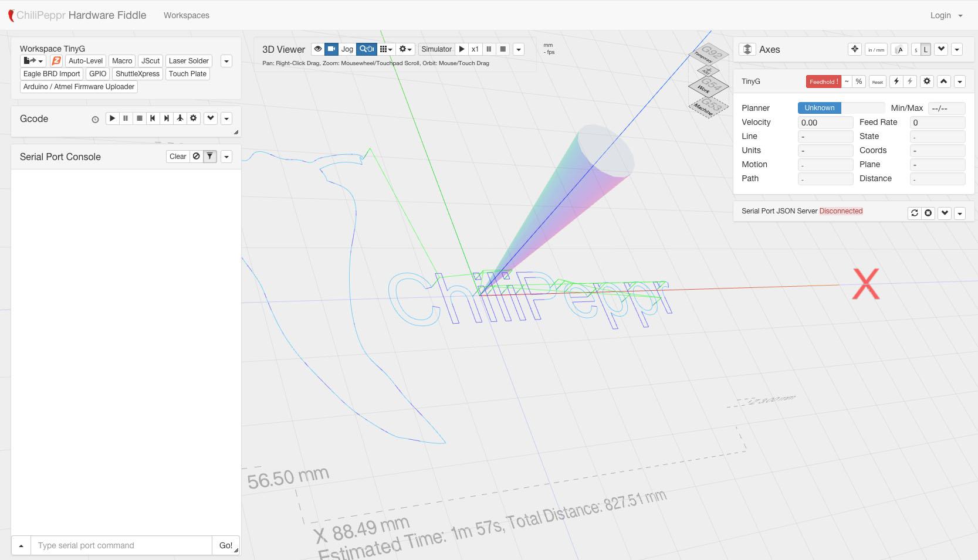The image size is (978, 560).
Task: Toggle the 3D Viewer eye visibility
Action: coord(318,49)
